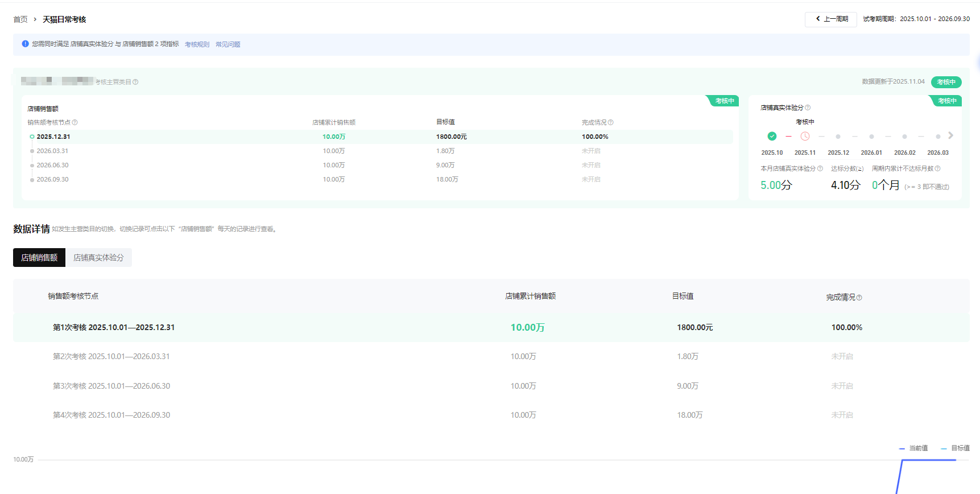Viewport: 980px width, 494px height.
Task: Expand next months with the right chevron arrow
Action: pyautogui.click(x=950, y=135)
